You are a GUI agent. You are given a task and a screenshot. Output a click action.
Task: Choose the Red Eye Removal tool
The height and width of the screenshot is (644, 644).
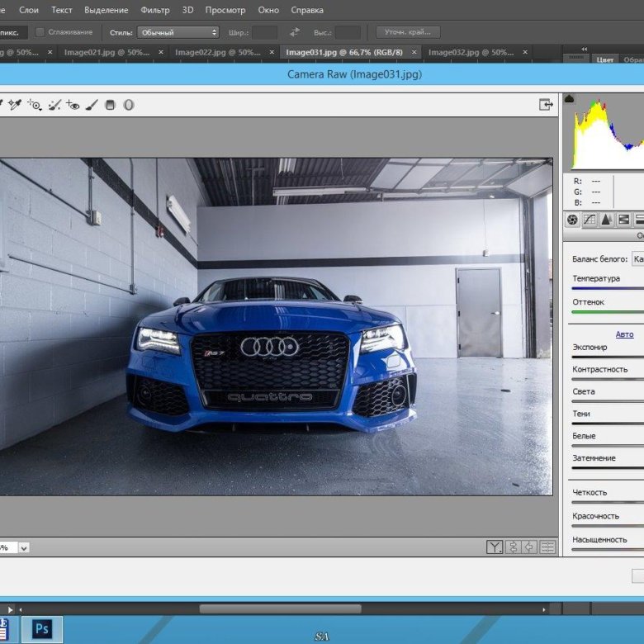click(x=73, y=105)
